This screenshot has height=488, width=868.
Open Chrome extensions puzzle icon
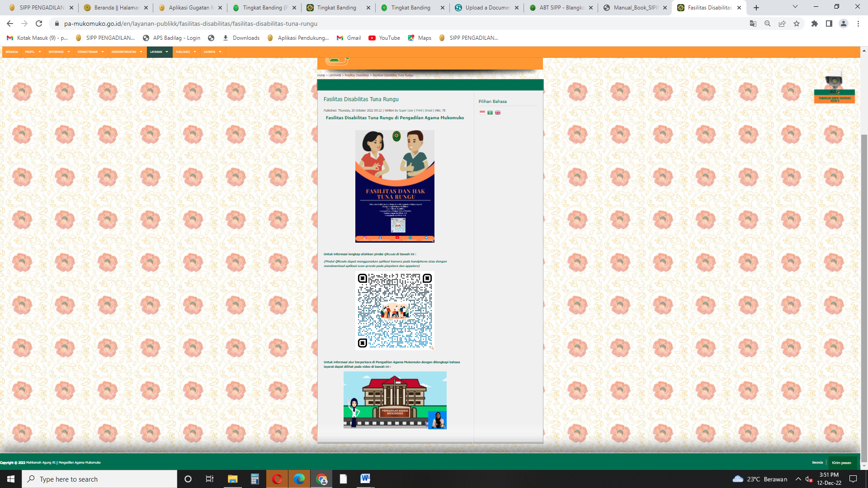(x=815, y=23)
